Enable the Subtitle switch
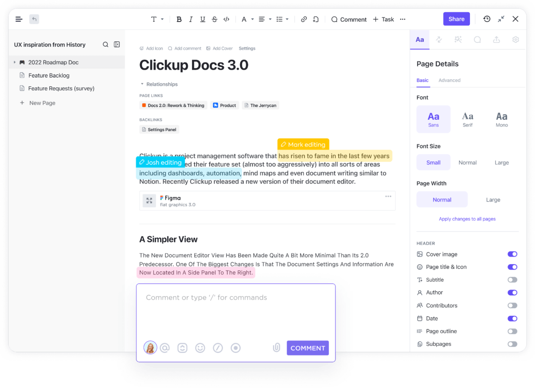This screenshot has height=392, width=535. pyautogui.click(x=512, y=280)
